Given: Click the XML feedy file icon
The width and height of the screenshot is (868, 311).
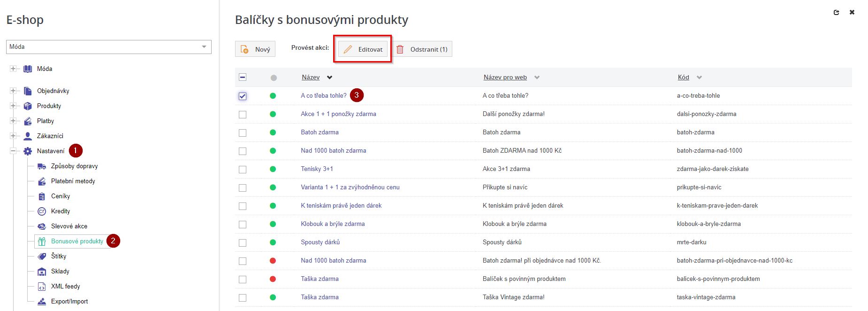Looking at the screenshot, I should tap(42, 287).
